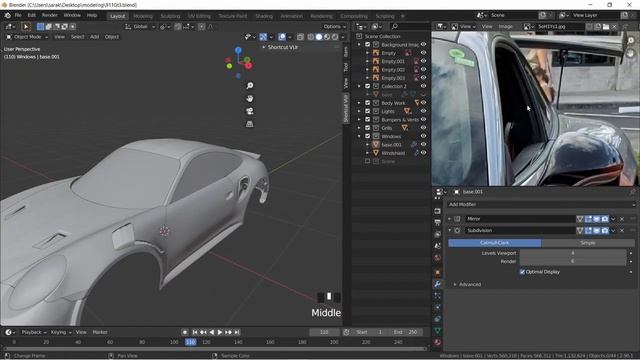Image resolution: width=640 pixels, height=360 pixels.
Task: Switch perspective/orthographic grid gizmo icon
Action: pos(249,124)
